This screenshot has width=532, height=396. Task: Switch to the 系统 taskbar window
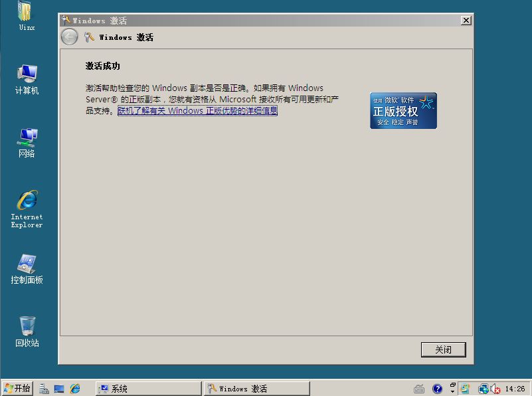click(149, 389)
